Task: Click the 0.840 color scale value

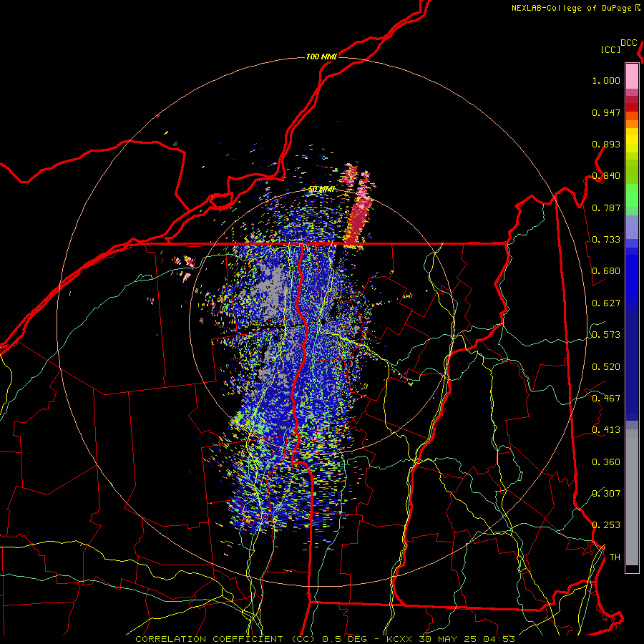Action: (606, 176)
